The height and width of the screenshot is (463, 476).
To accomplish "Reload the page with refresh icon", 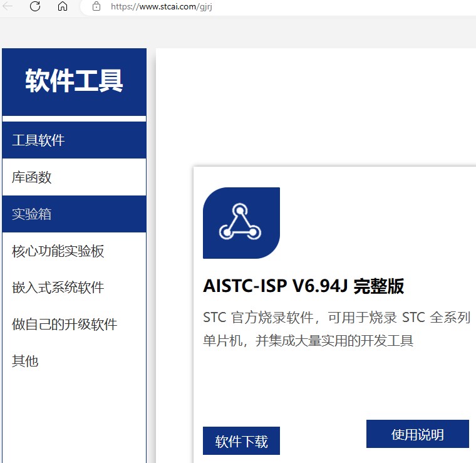I will click(35, 6).
